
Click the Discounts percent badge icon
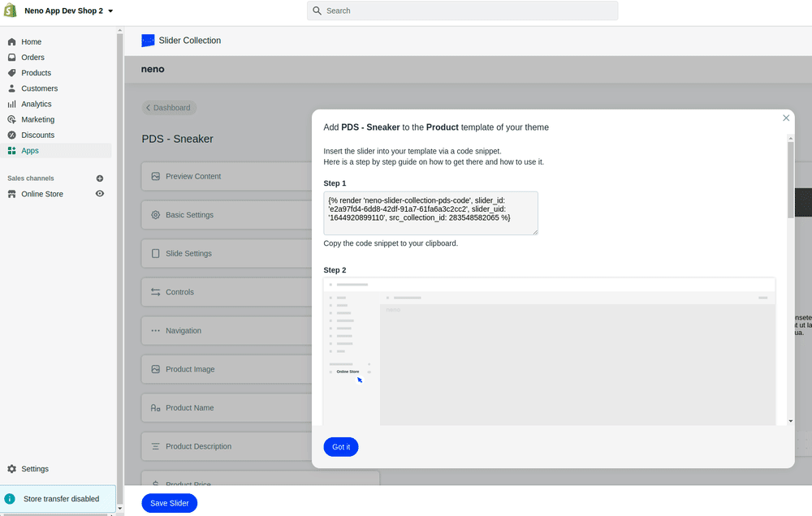(11, 135)
